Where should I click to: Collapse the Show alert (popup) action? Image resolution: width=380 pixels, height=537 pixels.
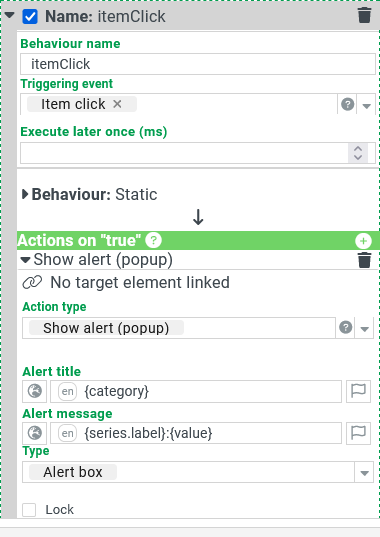[x=25, y=260]
